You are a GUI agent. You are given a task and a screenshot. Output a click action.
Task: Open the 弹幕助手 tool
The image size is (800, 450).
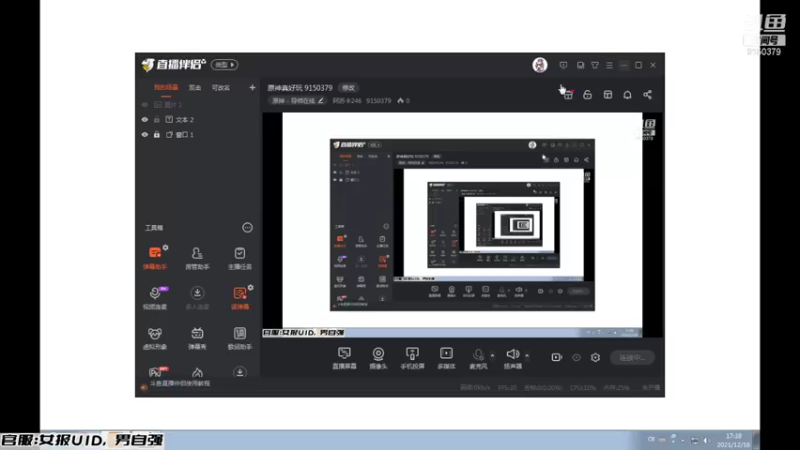click(155, 258)
